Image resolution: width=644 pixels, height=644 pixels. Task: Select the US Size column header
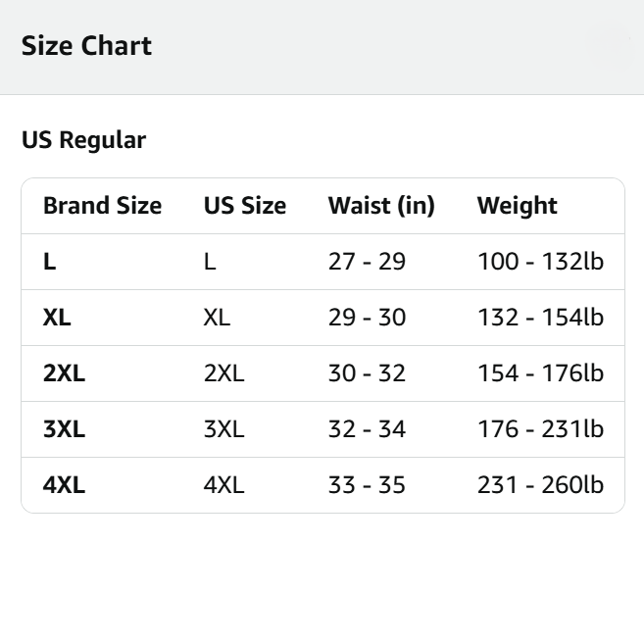(245, 206)
